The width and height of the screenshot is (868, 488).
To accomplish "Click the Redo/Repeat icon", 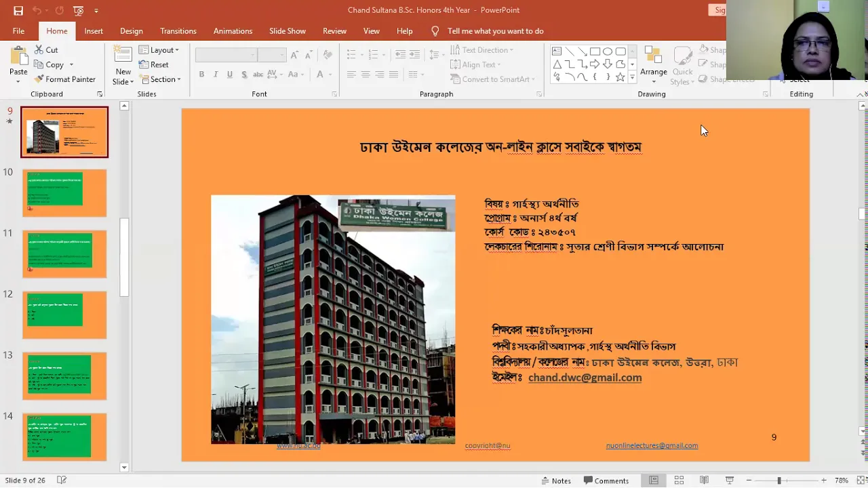I will [59, 10].
